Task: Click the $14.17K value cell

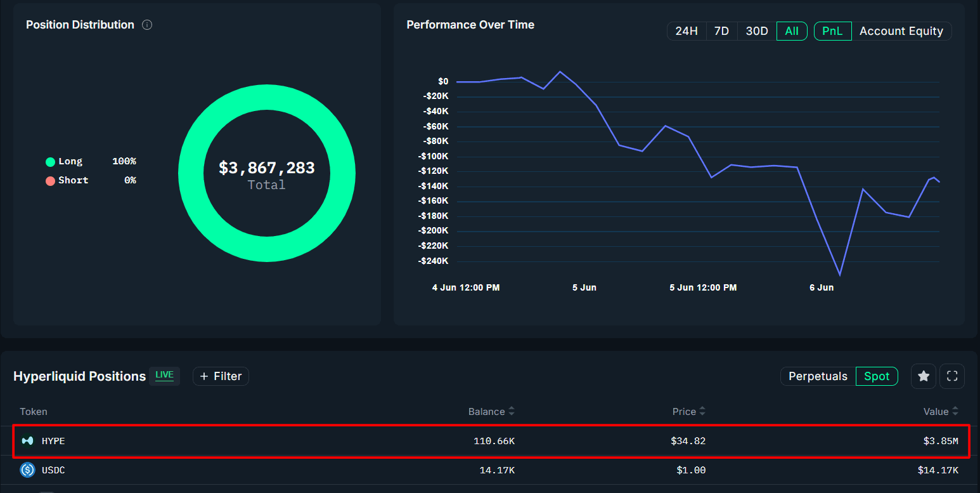Action: (938, 470)
